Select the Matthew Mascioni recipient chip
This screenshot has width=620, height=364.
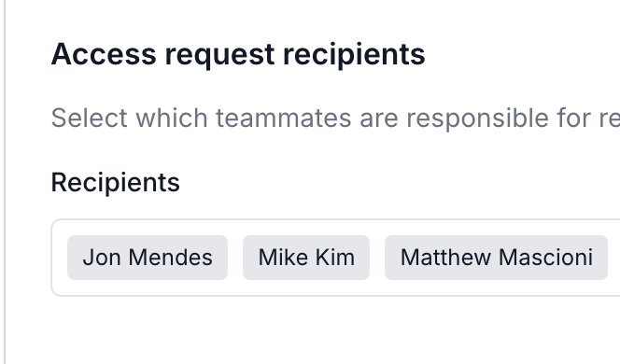[496, 258]
